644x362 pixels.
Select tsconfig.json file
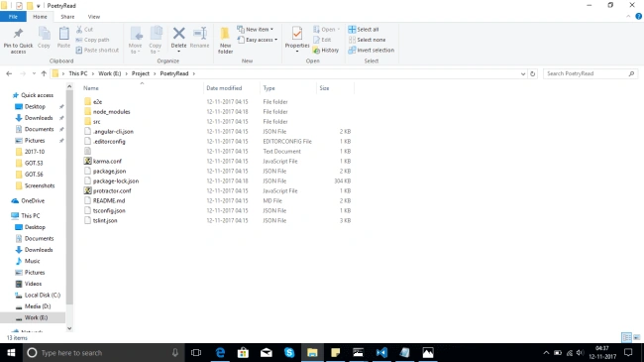(109, 210)
